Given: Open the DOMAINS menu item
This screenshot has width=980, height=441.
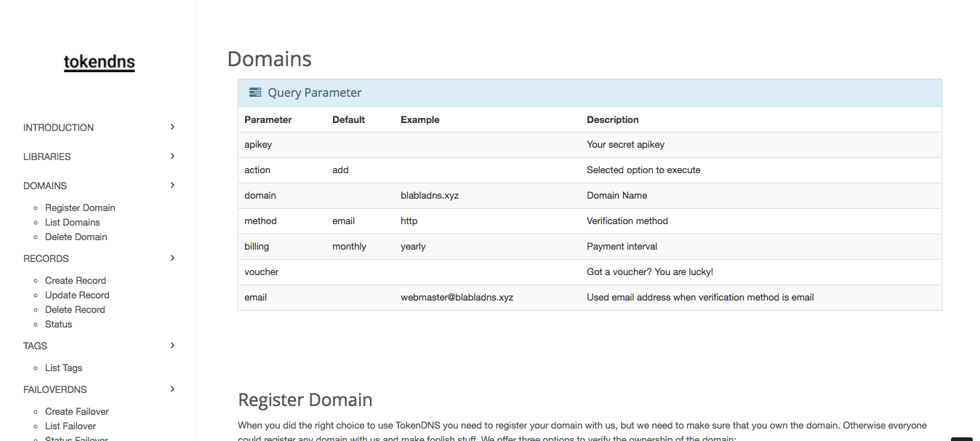Looking at the screenshot, I should tap(45, 186).
